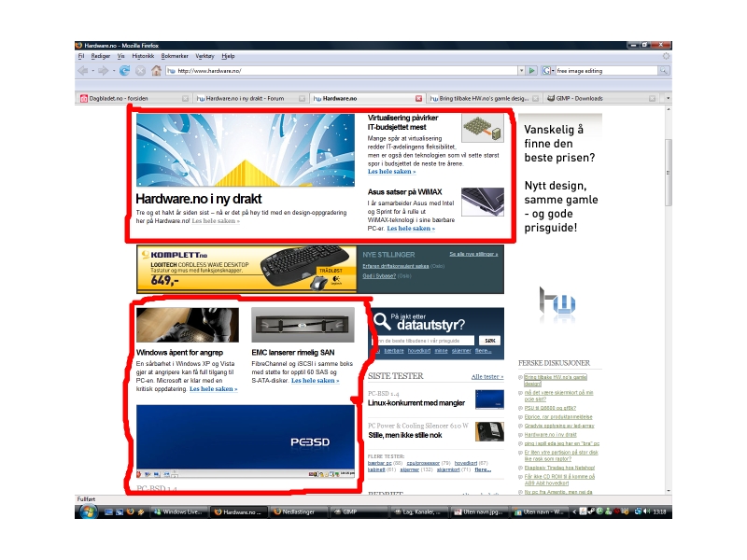
Task: Click the 'bærbare' link under datautstyr search
Action: [394, 351]
